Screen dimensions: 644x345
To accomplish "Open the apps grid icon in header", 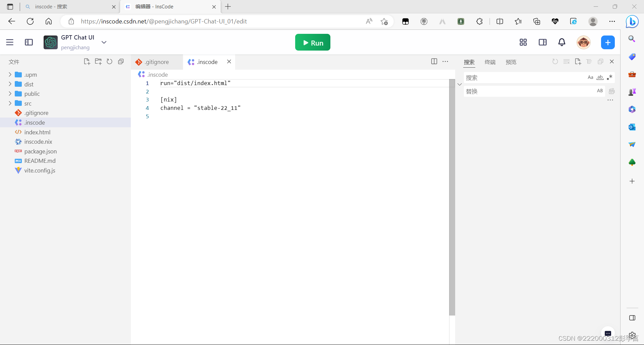I will (523, 42).
